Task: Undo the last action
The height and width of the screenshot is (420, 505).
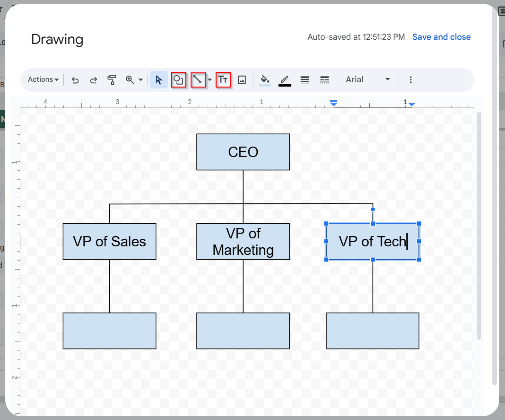Action: point(75,79)
